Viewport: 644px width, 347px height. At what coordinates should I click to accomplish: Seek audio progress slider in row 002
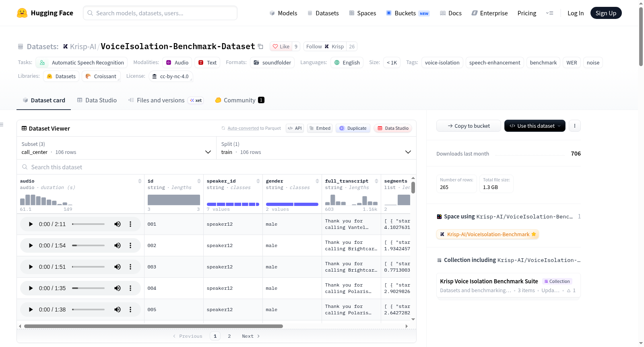[88, 245]
